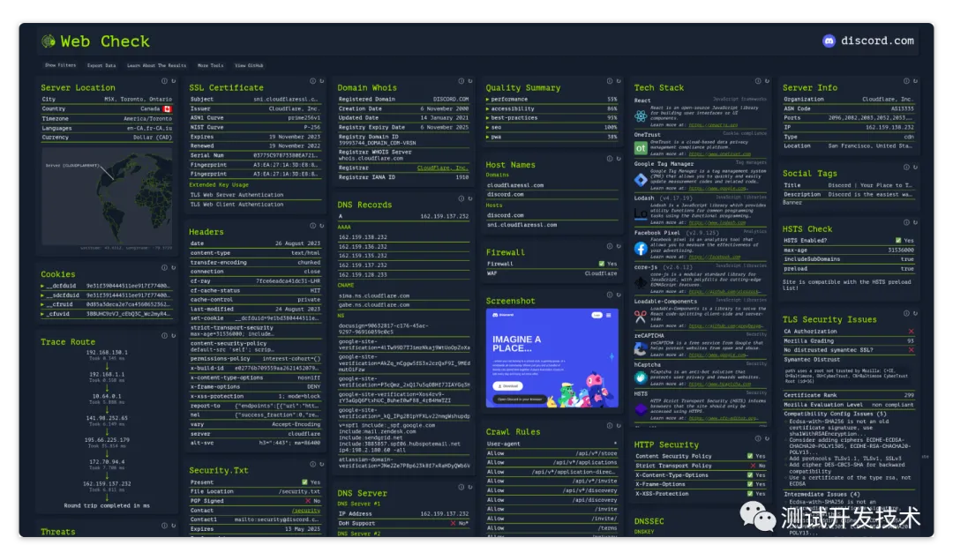Open info for SSL Certificate card
Screen dimensions: 953x560
(x=312, y=81)
